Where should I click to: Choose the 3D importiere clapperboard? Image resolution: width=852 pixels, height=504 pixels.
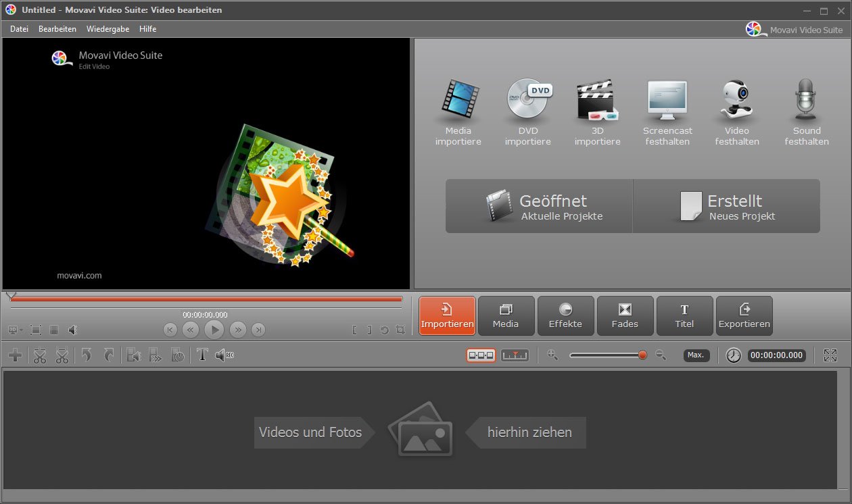[598, 101]
